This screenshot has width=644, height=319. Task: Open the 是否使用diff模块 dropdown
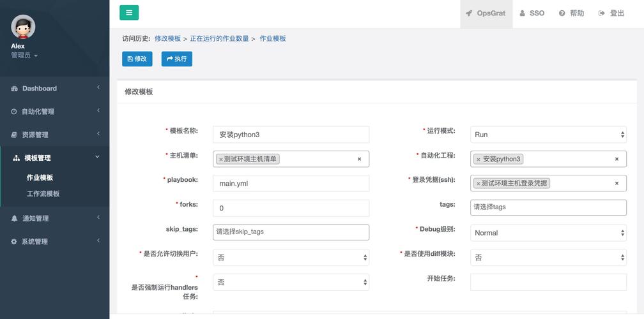548,258
